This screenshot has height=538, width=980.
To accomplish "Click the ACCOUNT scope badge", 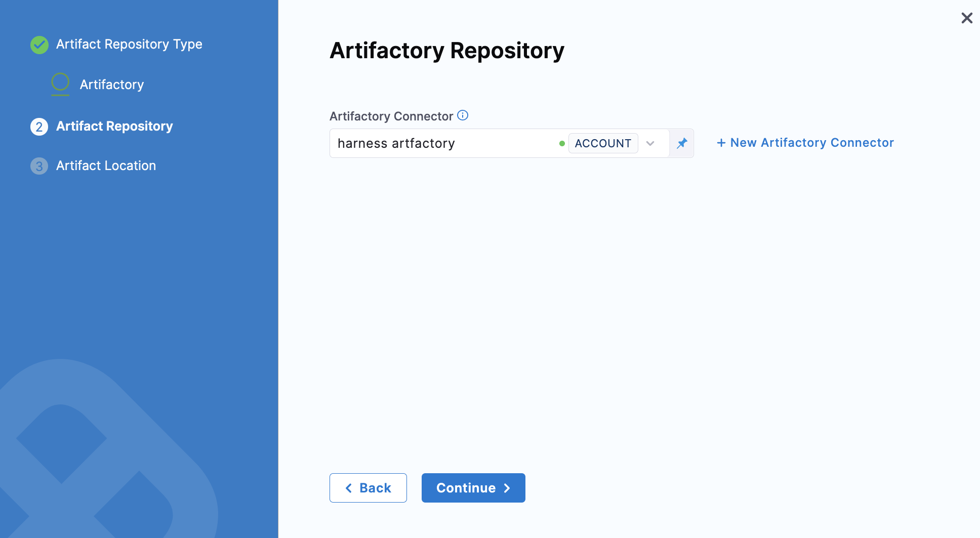I will tap(603, 144).
